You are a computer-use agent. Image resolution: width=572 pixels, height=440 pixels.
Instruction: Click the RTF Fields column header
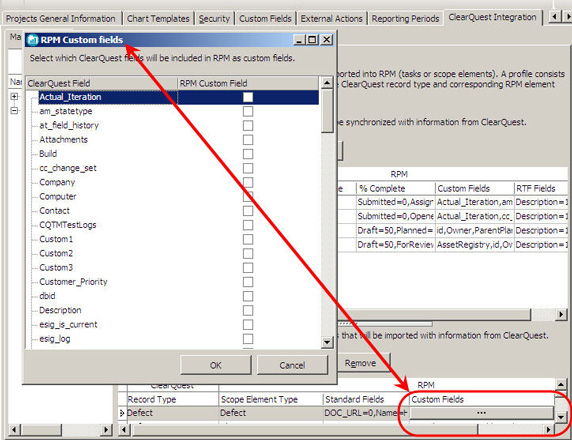pos(541,189)
